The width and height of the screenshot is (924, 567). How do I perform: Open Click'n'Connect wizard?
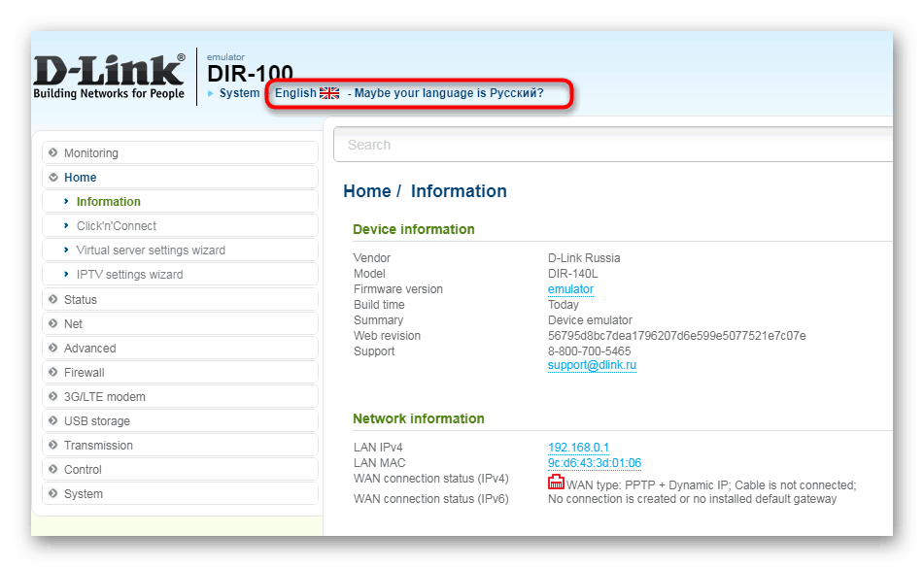[x=181, y=225]
